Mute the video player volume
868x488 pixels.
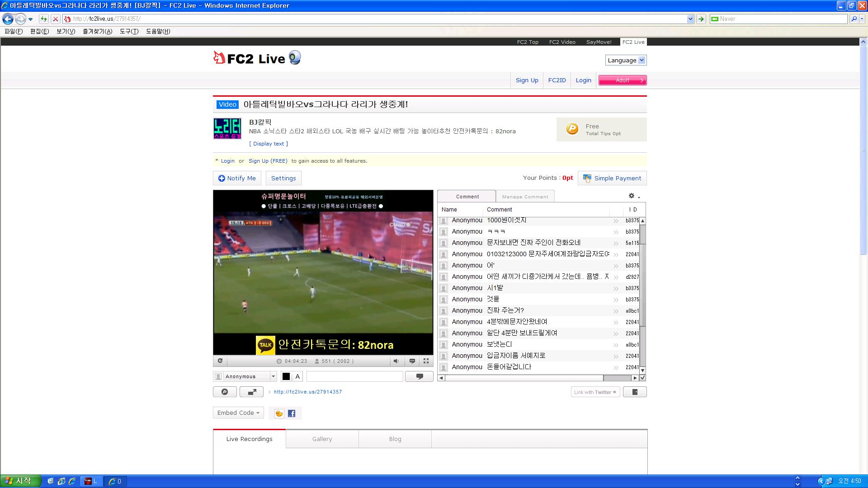[x=396, y=361]
